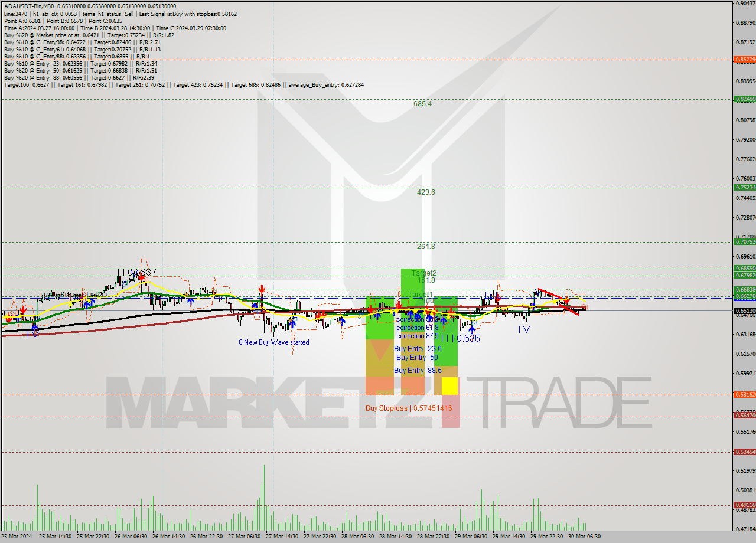This screenshot has height=543, width=756.
Task: Select the 'Buy Entry -50' label
Action: click(x=417, y=358)
